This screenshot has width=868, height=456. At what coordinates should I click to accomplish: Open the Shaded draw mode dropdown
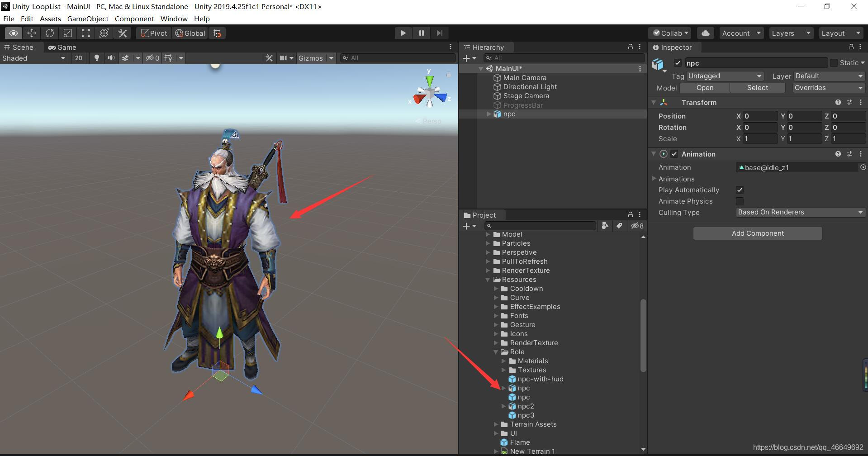click(34, 58)
